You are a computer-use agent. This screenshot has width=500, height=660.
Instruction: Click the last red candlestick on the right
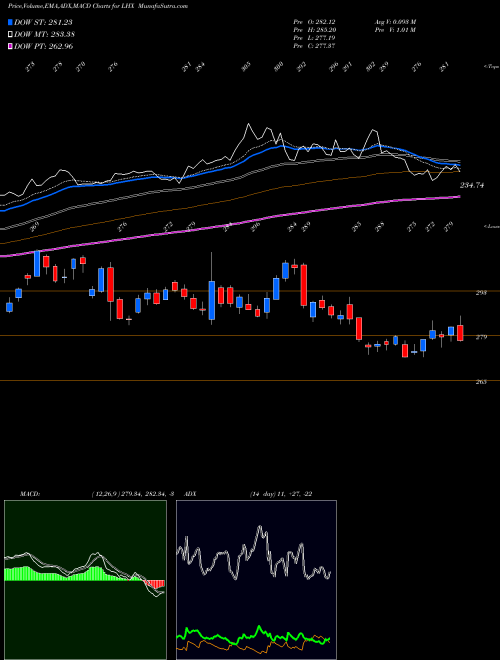pos(460,332)
